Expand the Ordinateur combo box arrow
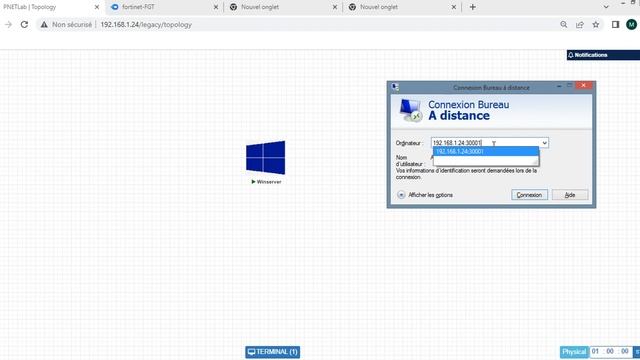This screenshot has width=640, height=360. click(x=544, y=143)
